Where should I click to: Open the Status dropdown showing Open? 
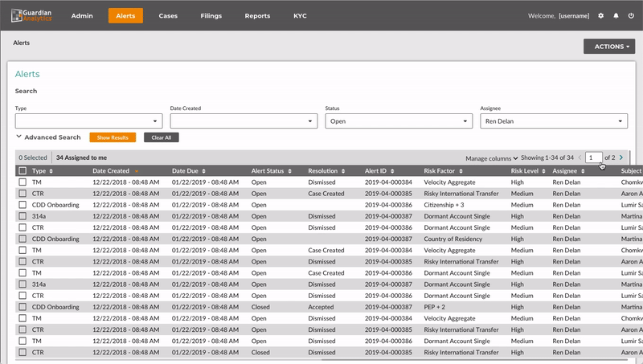point(399,121)
